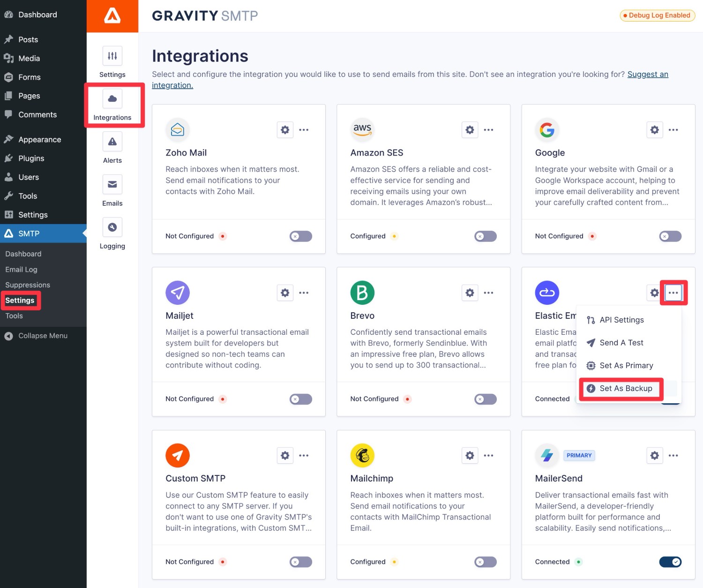Go to WordPress Plugins page
Viewport: 703px width, 588px height.
click(x=43, y=158)
